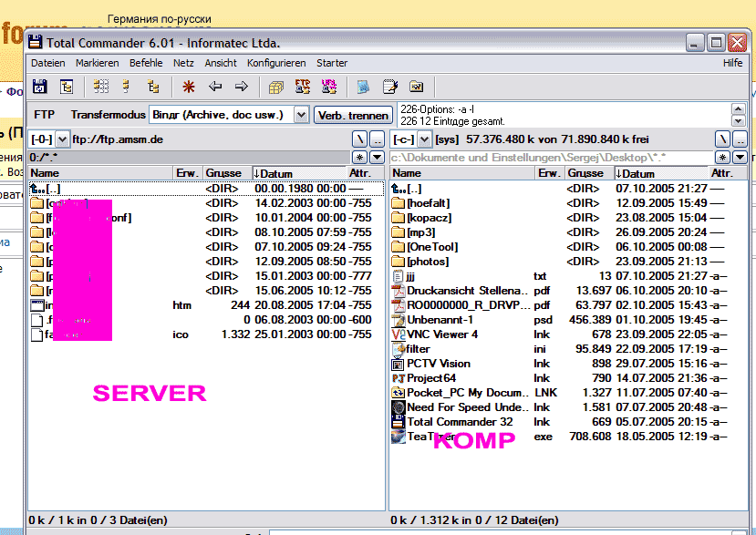Image resolution: width=756 pixels, height=535 pixels.
Task: Open the Konfigurieren menu
Action: (276, 63)
